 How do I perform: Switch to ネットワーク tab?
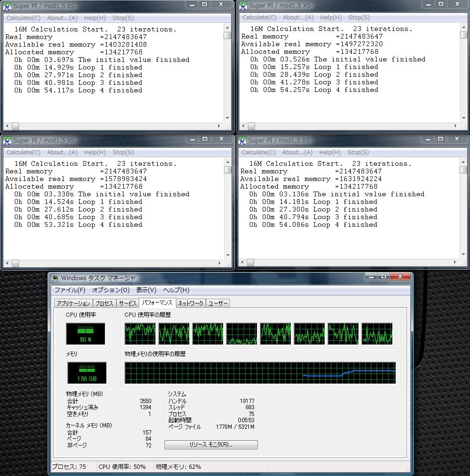190,303
